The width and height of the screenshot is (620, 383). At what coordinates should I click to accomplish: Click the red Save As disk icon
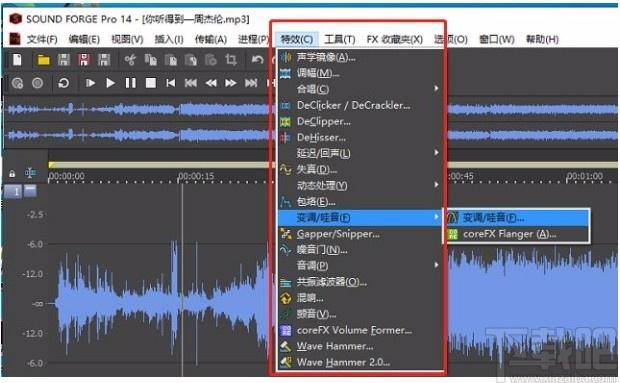(84, 60)
